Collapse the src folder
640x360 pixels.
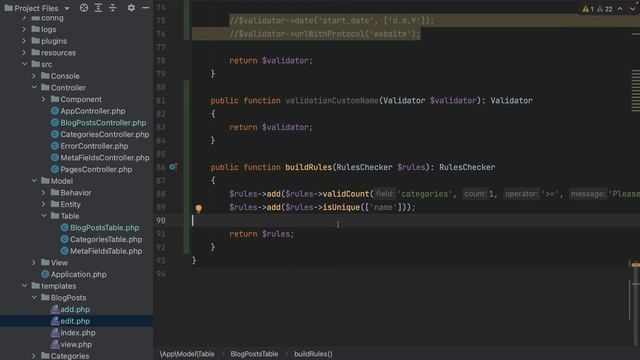pyautogui.click(x=24, y=64)
